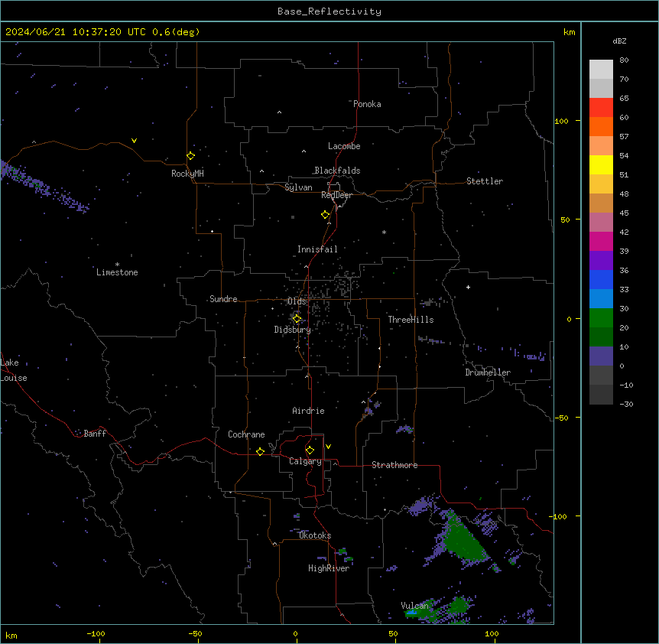Screen dimensions: 659x644
Task: Click the Okotoks label
Action: coord(315,535)
